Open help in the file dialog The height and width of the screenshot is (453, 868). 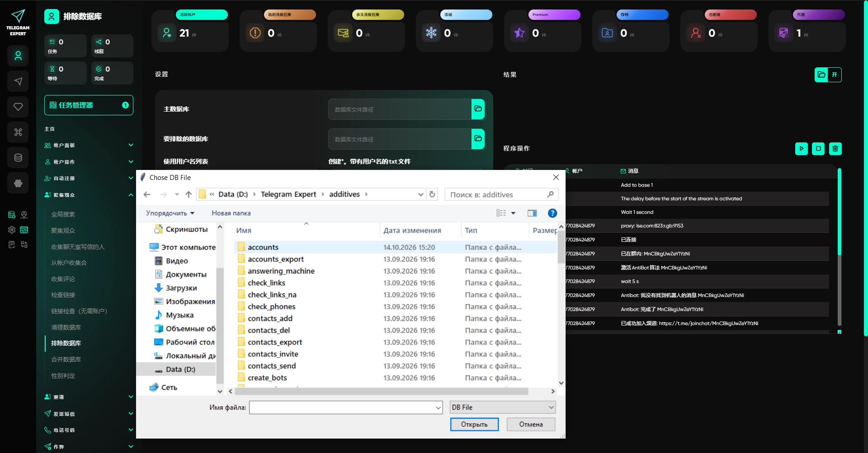click(x=552, y=213)
